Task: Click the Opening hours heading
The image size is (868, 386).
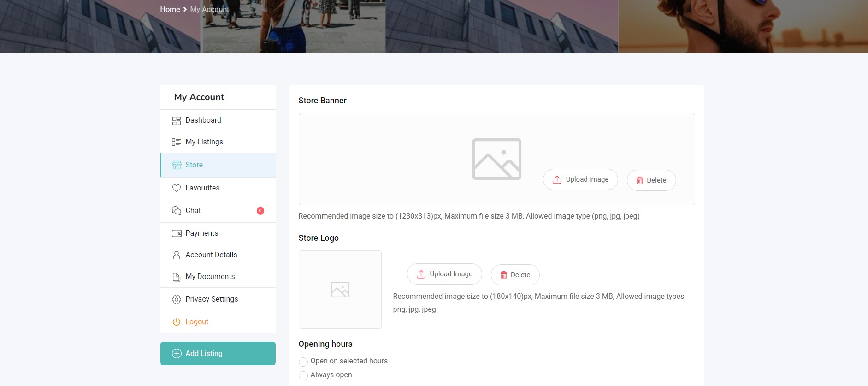Action: click(325, 344)
